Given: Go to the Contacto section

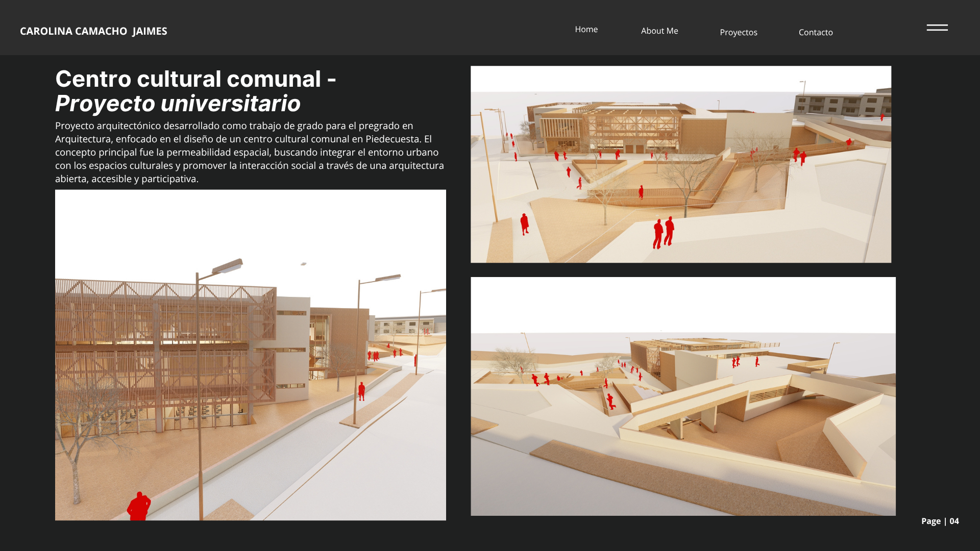Looking at the screenshot, I should click(815, 32).
